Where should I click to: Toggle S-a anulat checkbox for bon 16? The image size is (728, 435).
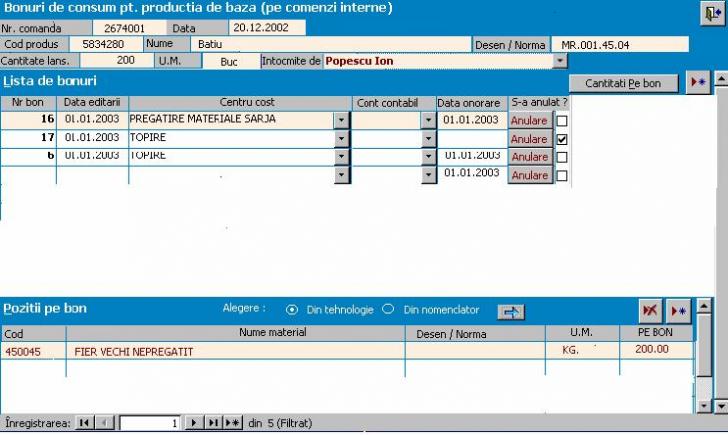point(562,121)
